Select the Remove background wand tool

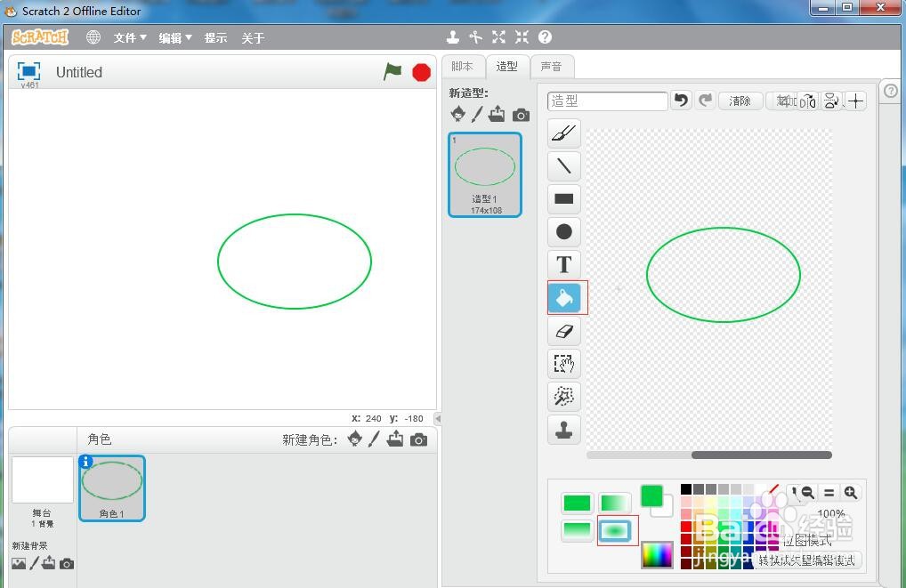pyautogui.click(x=564, y=397)
